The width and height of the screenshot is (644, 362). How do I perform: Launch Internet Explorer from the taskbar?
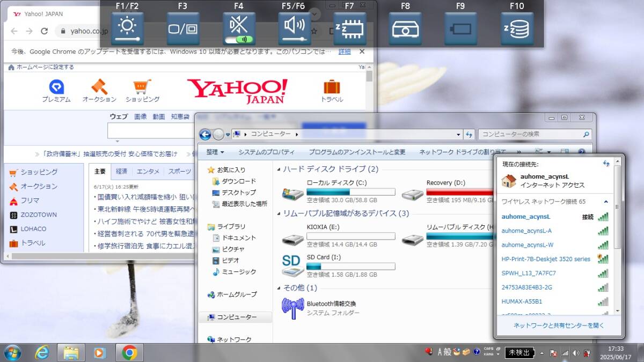point(42,352)
